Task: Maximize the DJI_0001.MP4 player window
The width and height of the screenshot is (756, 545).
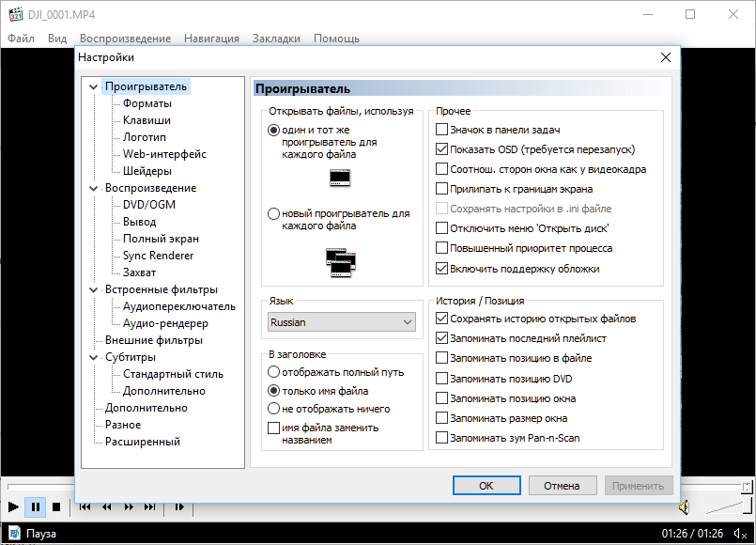Action: pyautogui.click(x=690, y=14)
